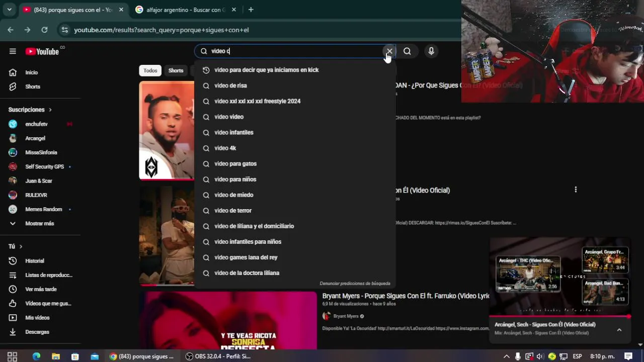The width and height of the screenshot is (644, 362).
Task: Open Bryant Myers Porque Sigues Con El video title
Action: [406, 296]
